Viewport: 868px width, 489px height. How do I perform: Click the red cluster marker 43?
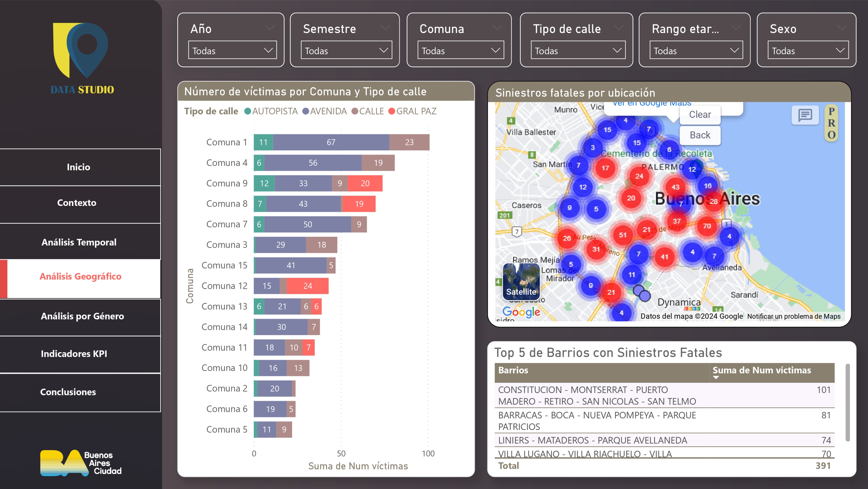(x=675, y=187)
